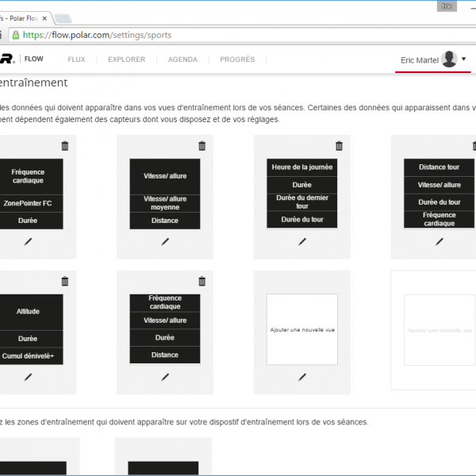Screen dimensions: 476x476
Task: Click the first Ajouter une nouvelle vue tile
Action: pos(302,329)
